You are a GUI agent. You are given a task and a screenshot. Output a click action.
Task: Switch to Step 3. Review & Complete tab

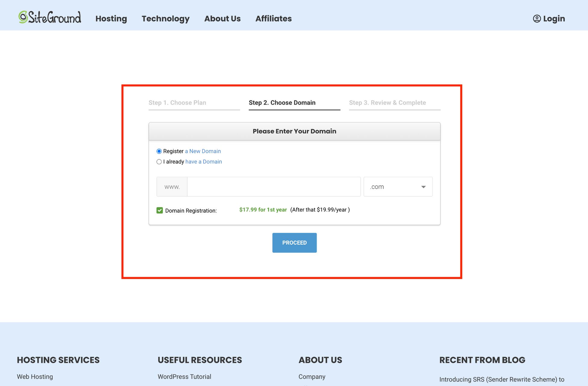coord(387,103)
